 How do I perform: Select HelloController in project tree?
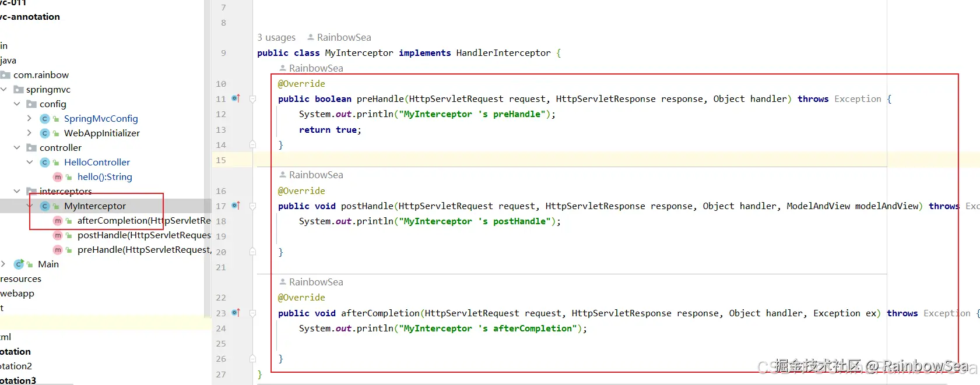(x=97, y=163)
